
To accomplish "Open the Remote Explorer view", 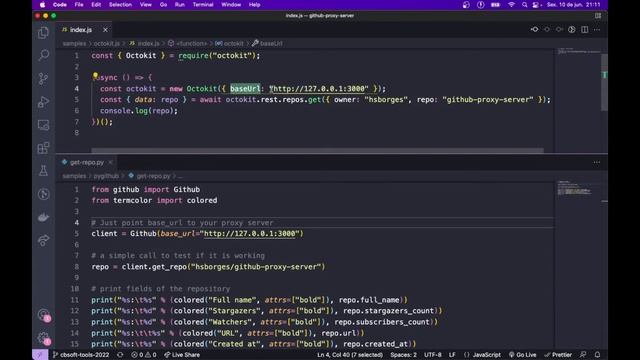I will [43, 125].
